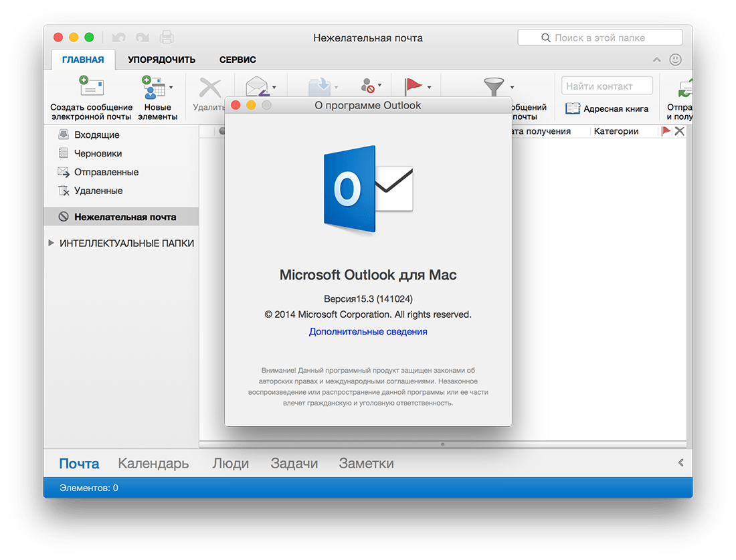Open the Move folder dropdown arrow
Screen dimensions: 736x560
point(336,87)
